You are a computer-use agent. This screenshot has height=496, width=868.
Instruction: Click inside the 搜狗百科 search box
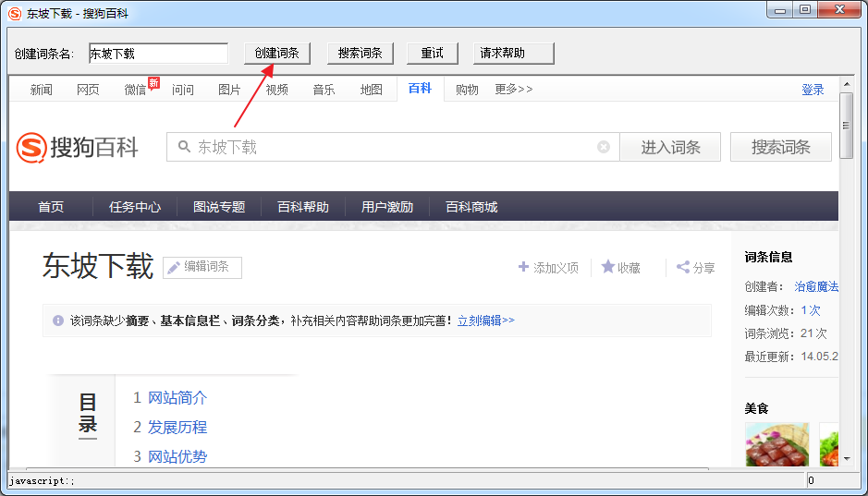393,147
